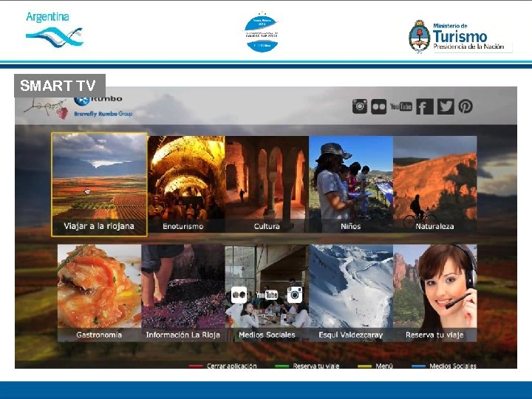This screenshot has height=399, width=532.
Task: Open the Instagram icon in header
Action: (x=360, y=106)
